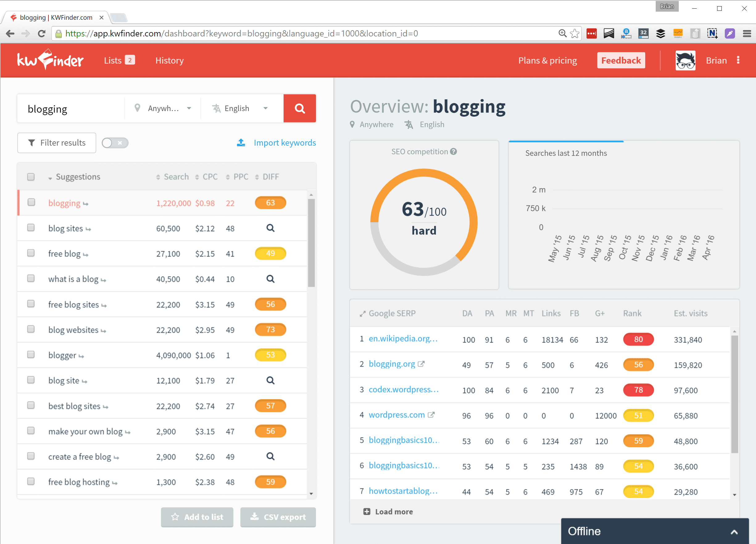The height and width of the screenshot is (544, 756).
Task: Click the bloggingbasics10 rank score 59
Action: point(638,440)
